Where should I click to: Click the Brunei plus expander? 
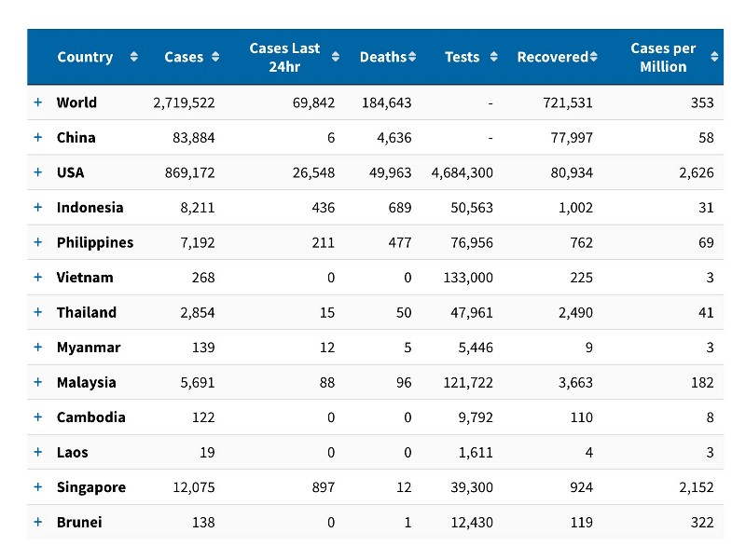point(38,522)
